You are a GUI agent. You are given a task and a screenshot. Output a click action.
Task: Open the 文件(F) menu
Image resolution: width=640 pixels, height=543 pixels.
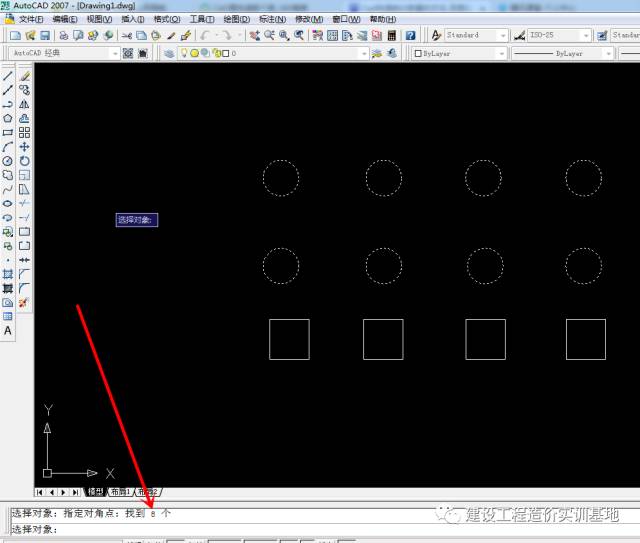point(31,19)
